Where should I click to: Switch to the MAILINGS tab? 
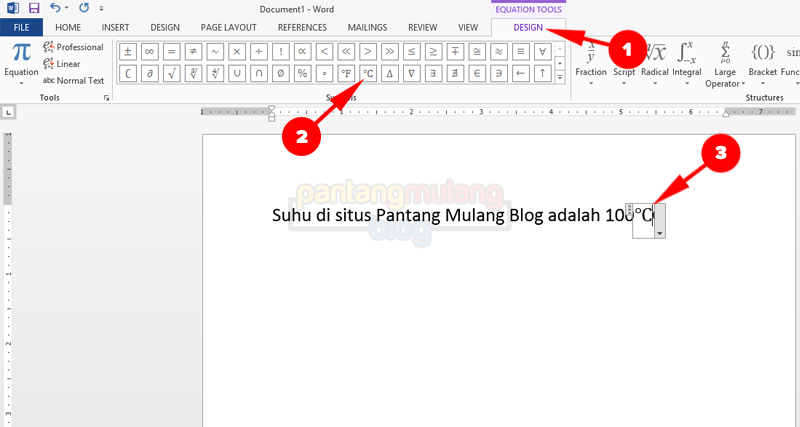pyautogui.click(x=367, y=28)
